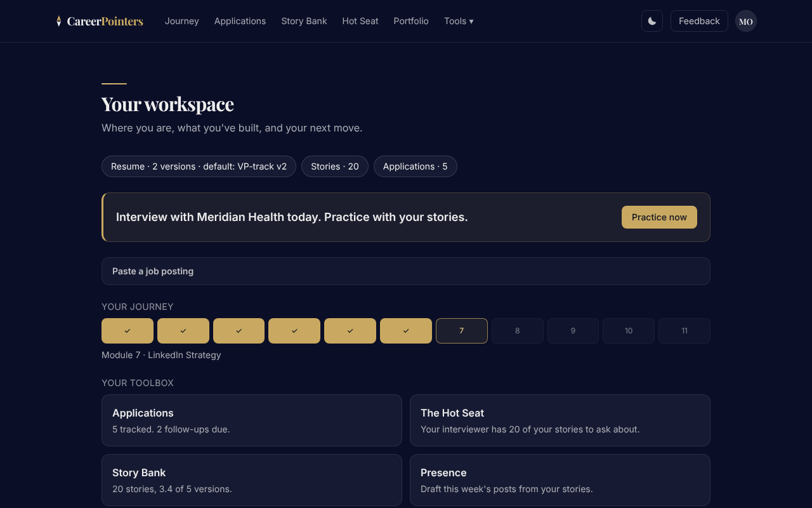The height and width of the screenshot is (508, 812).
Task: Open the Story Bank toolbox card
Action: click(252, 480)
